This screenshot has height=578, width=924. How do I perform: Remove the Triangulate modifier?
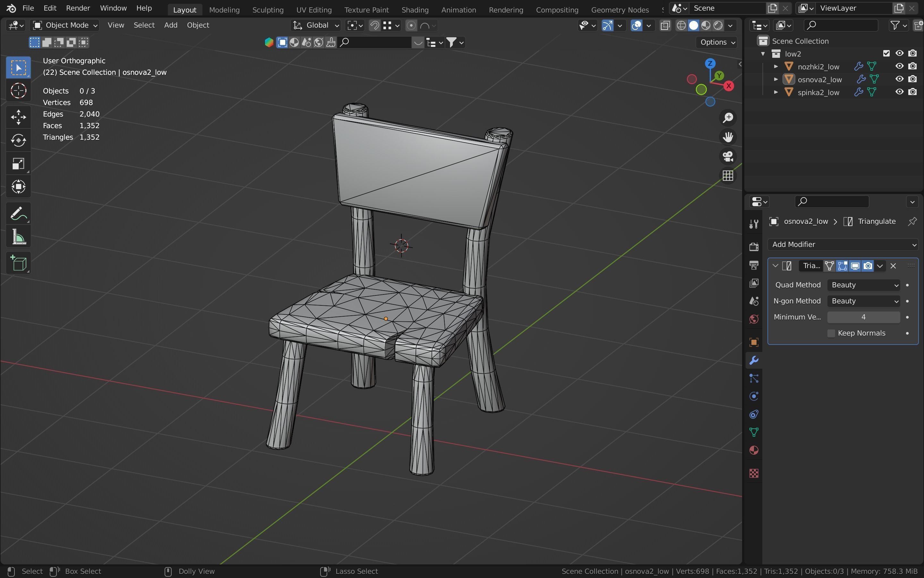(x=893, y=266)
